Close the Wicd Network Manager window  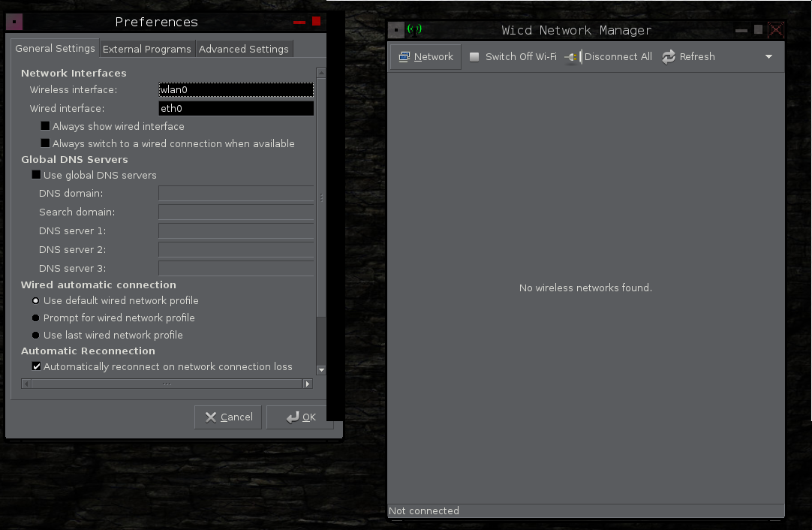[776, 29]
